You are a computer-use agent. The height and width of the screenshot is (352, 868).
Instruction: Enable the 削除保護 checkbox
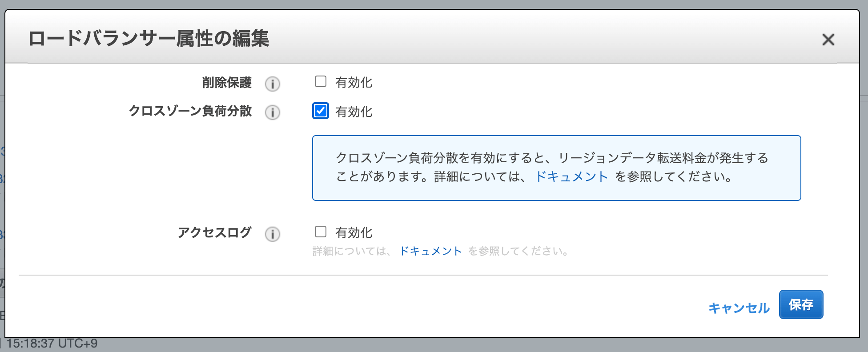coord(321,82)
